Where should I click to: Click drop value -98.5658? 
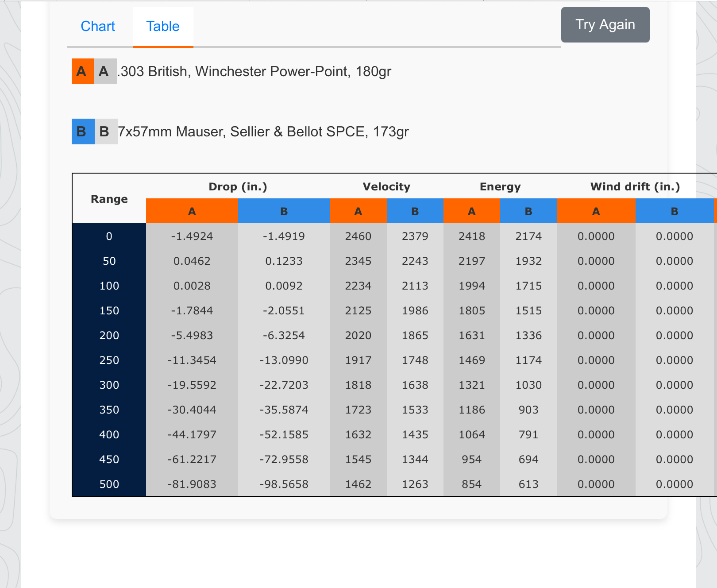click(x=284, y=484)
